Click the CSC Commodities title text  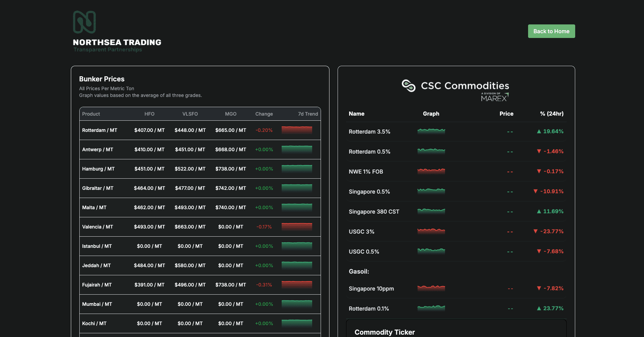click(465, 85)
